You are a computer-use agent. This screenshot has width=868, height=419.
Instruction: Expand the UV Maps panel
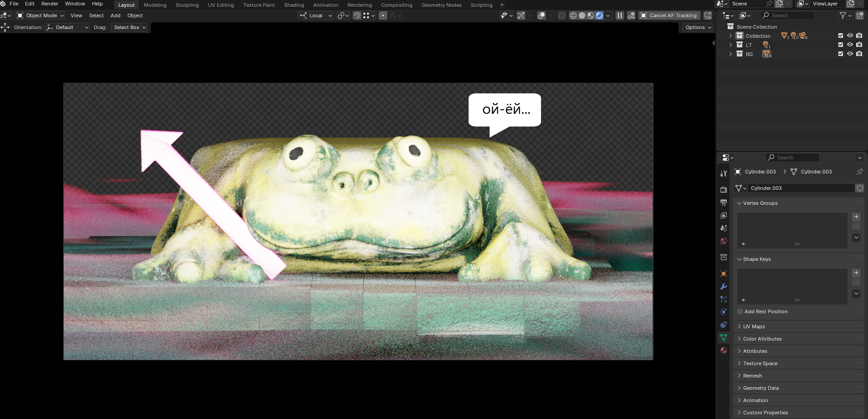754,327
